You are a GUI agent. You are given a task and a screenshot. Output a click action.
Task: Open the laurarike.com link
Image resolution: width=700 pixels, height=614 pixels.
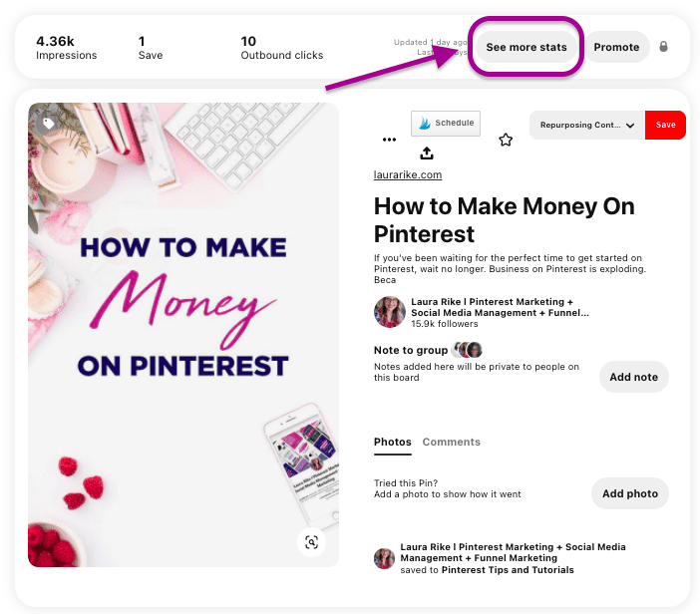pos(408,174)
